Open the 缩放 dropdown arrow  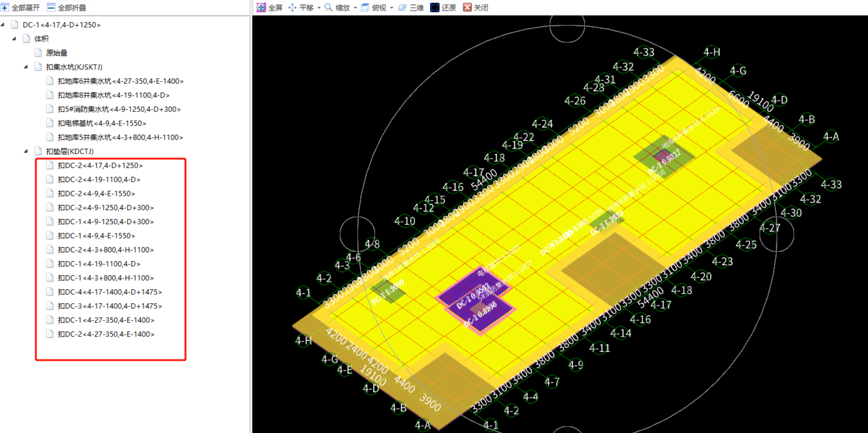coord(355,8)
